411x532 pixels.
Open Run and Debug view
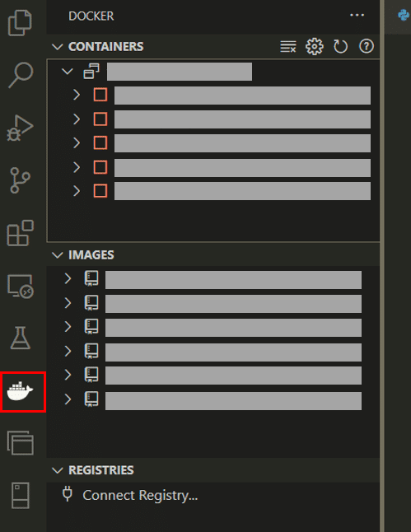pyautogui.click(x=20, y=128)
